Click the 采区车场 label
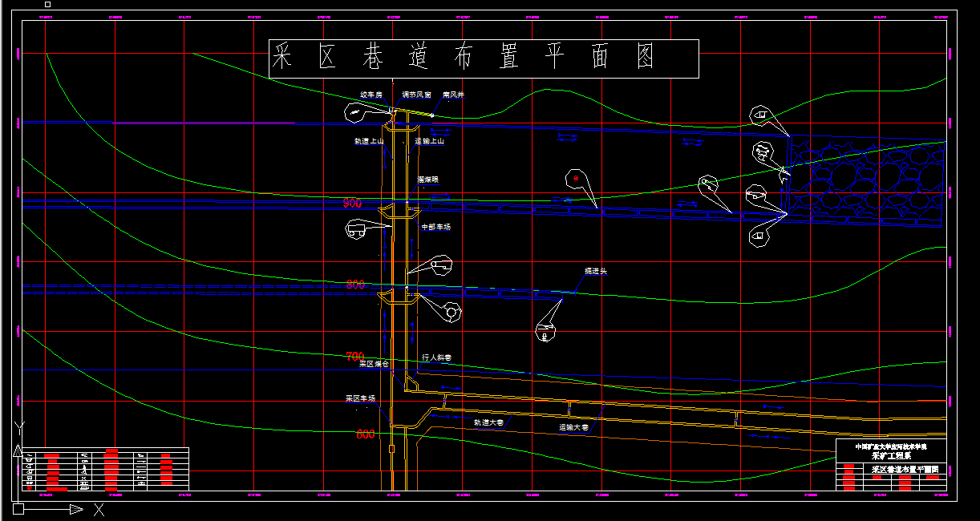The height and width of the screenshot is (521, 980). (x=361, y=398)
